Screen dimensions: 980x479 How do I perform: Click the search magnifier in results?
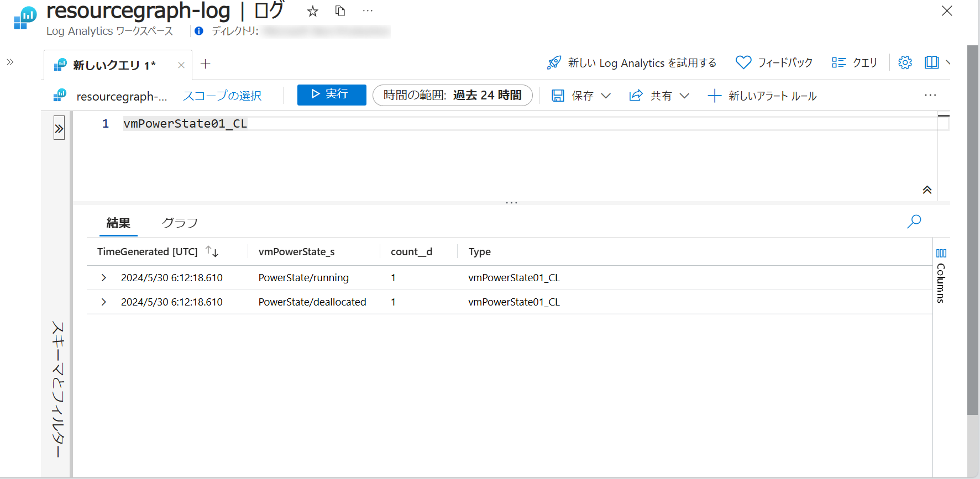tap(914, 222)
